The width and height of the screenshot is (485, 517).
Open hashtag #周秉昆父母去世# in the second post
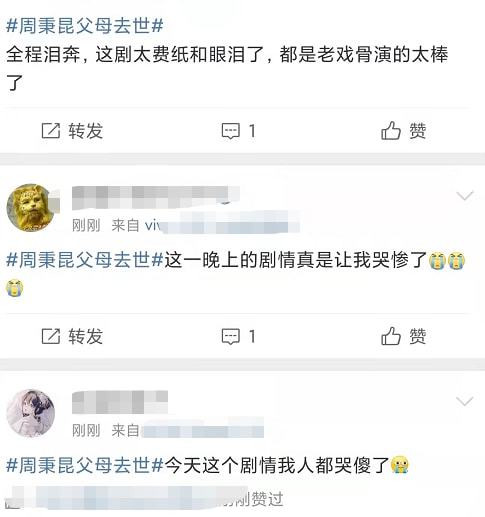[85, 260]
